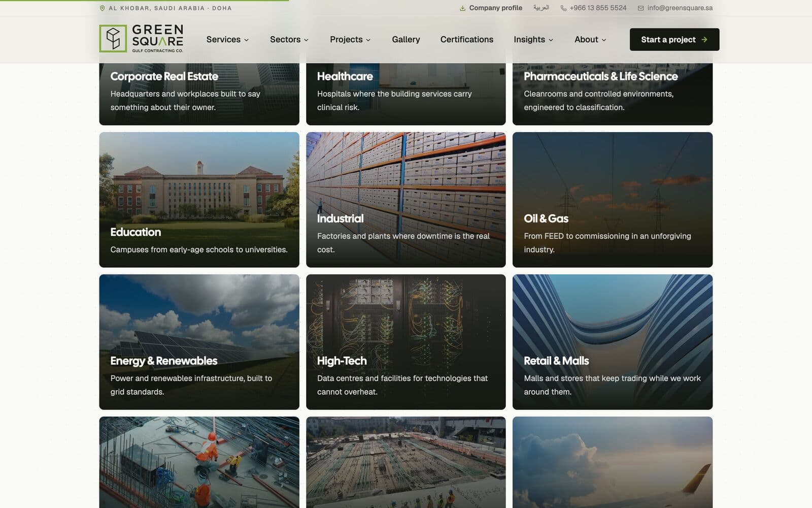Open the Industrial sector card
The height and width of the screenshot is (508, 812).
click(406, 200)
